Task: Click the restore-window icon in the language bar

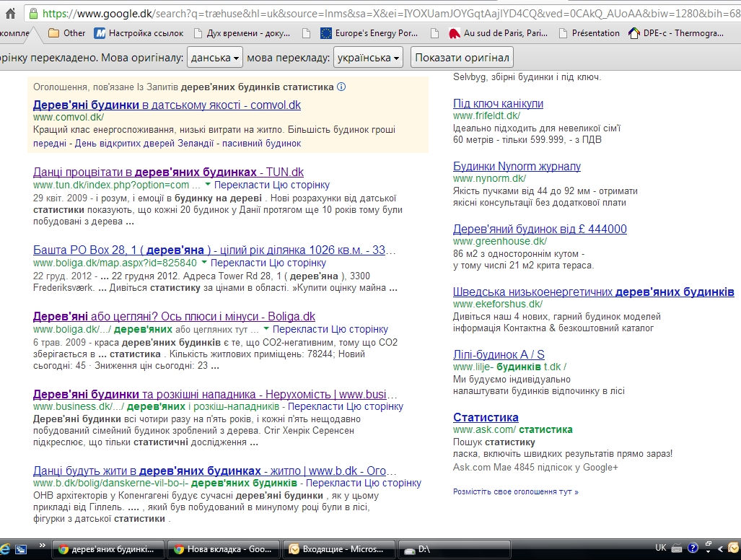Action: 708,544
